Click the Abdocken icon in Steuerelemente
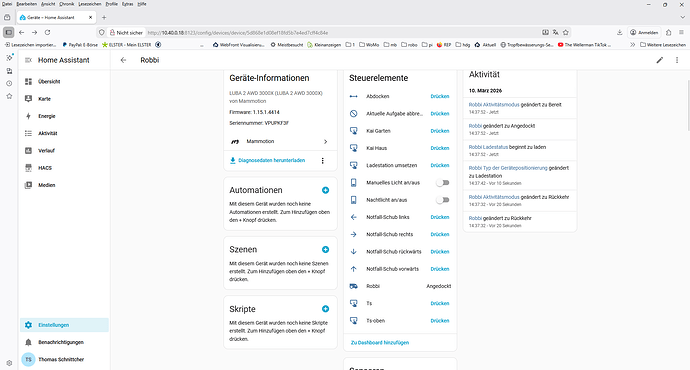Viewport: 690px width, 370px height. 353,96
